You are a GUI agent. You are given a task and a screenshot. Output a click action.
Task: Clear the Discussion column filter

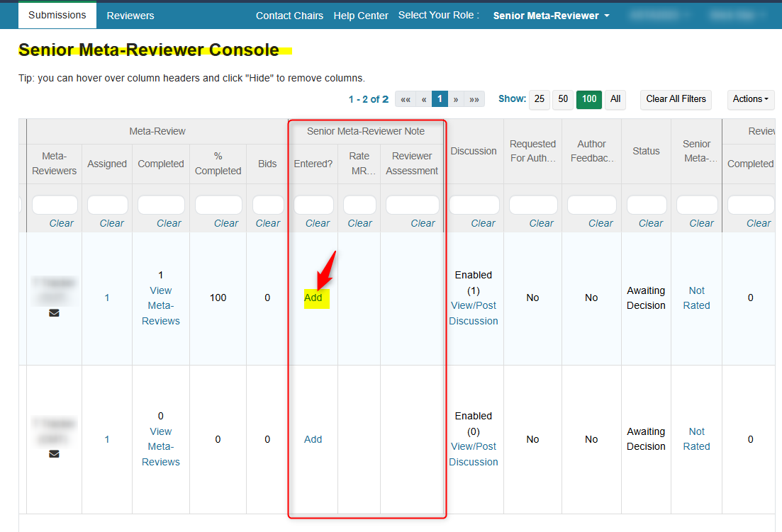483,223
